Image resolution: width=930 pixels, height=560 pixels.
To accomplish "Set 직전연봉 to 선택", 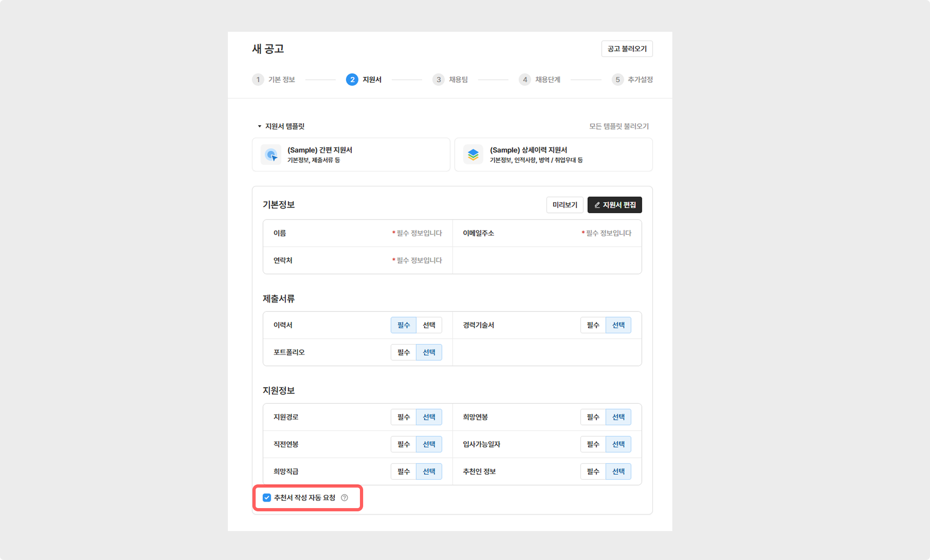I will 429,444.
